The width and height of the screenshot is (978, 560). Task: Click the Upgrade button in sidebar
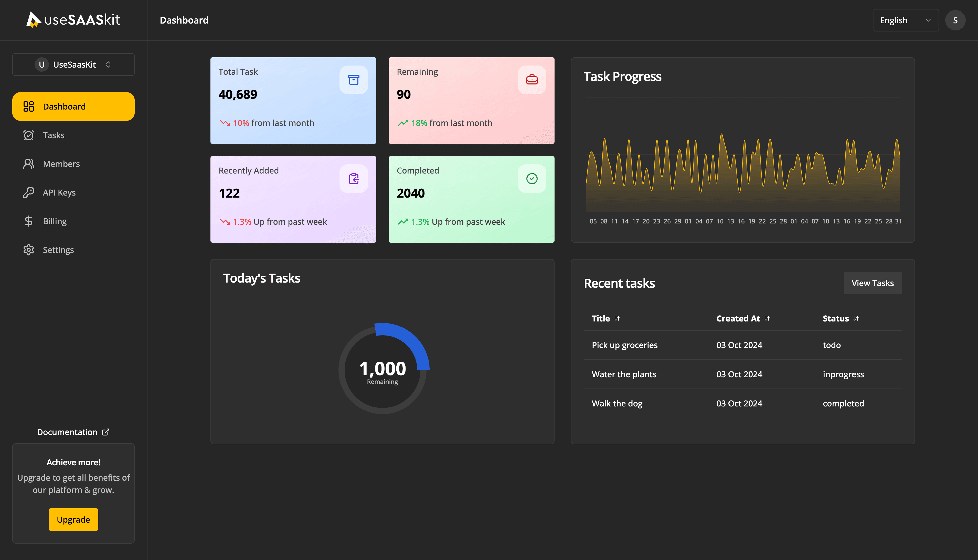73,519
